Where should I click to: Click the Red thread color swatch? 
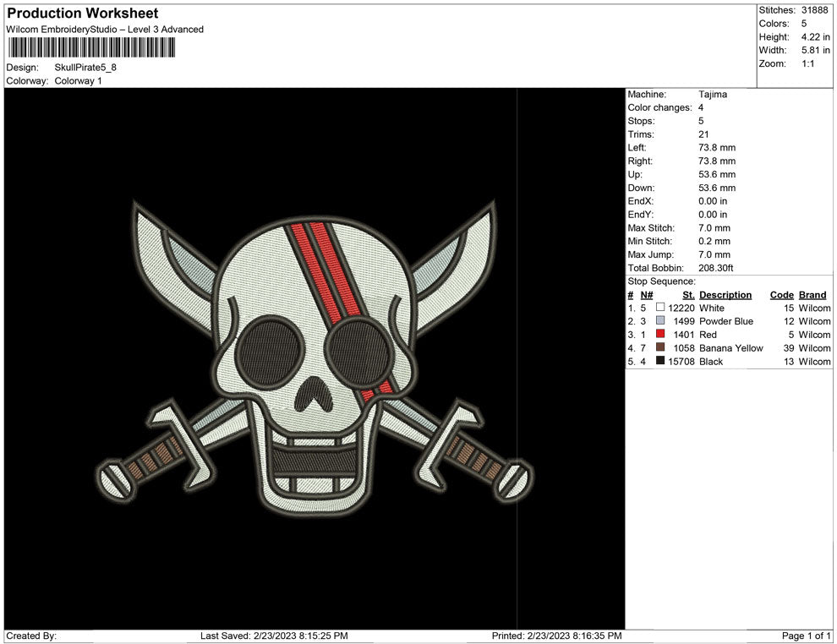[660, 334]
